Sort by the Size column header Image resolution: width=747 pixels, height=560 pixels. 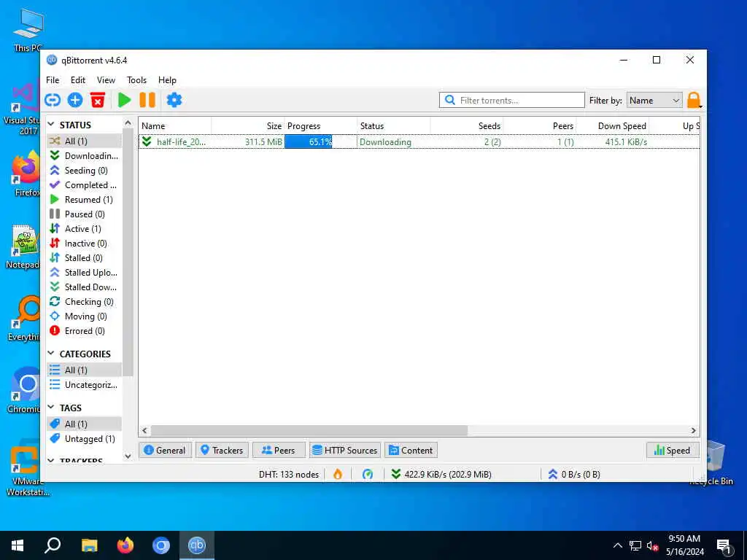tap(248, 125)
